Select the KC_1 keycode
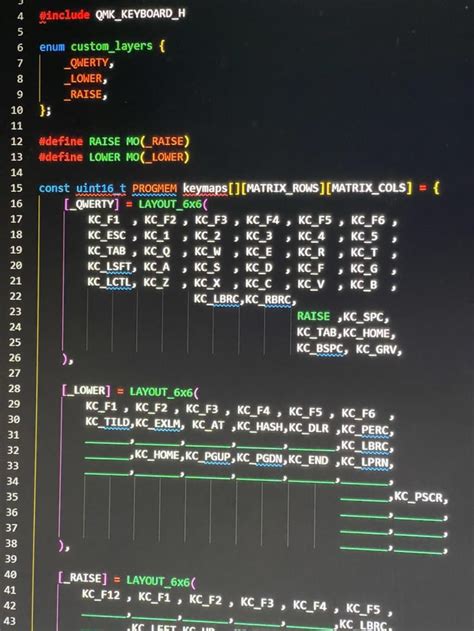The image size is (474, 631). coord(157,236)
